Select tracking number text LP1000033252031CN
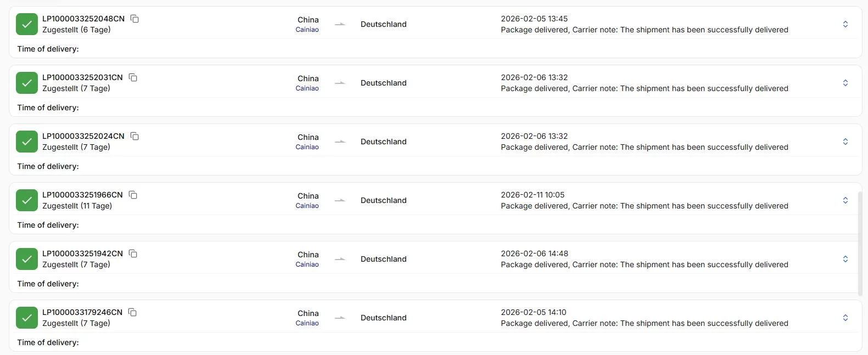Viewport: 868px width, 355px height. (x=82, y=77)
